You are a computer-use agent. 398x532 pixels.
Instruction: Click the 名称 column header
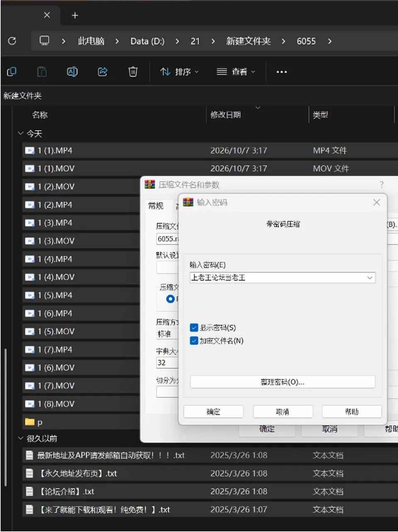(40, 115)
